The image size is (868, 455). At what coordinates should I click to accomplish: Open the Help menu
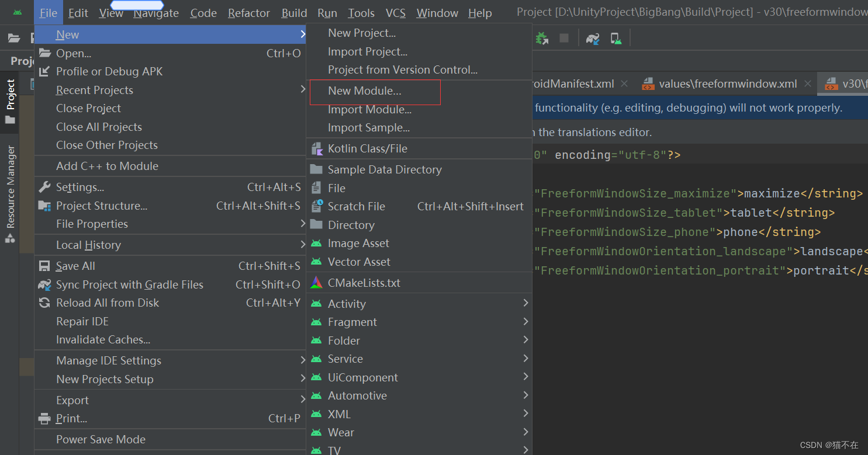pyautogui.click(x=480, y=13)
